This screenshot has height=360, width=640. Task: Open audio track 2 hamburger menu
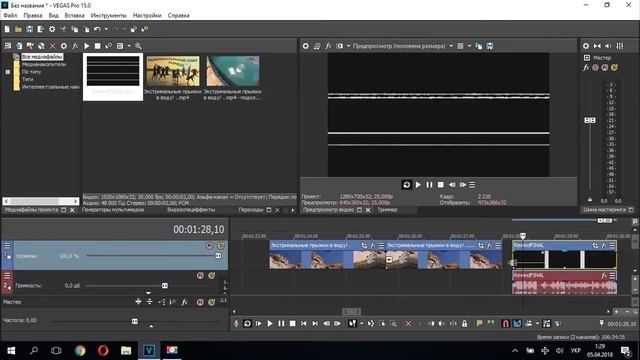coord(7,276)
